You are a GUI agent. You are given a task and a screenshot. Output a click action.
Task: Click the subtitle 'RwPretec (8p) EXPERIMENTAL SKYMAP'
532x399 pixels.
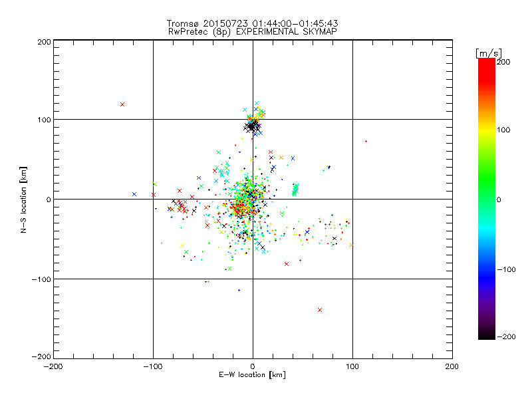click(x=253, y=32)
